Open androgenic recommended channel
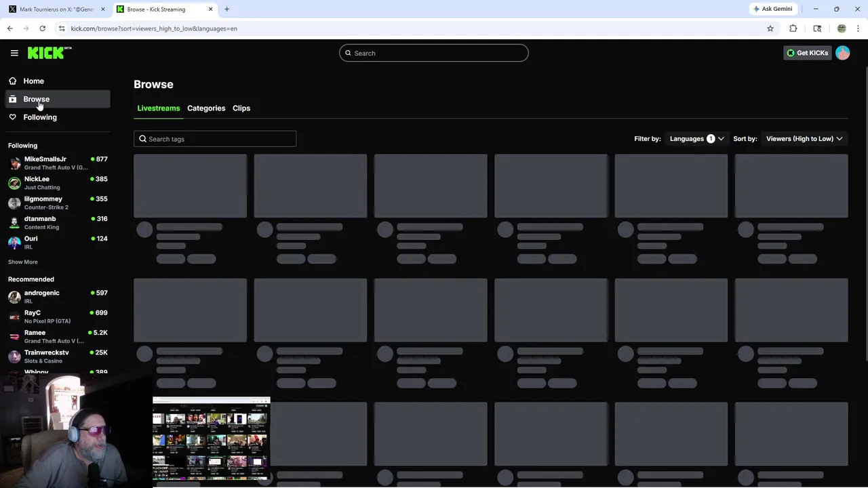868x488 pixels. coord(58,297)
